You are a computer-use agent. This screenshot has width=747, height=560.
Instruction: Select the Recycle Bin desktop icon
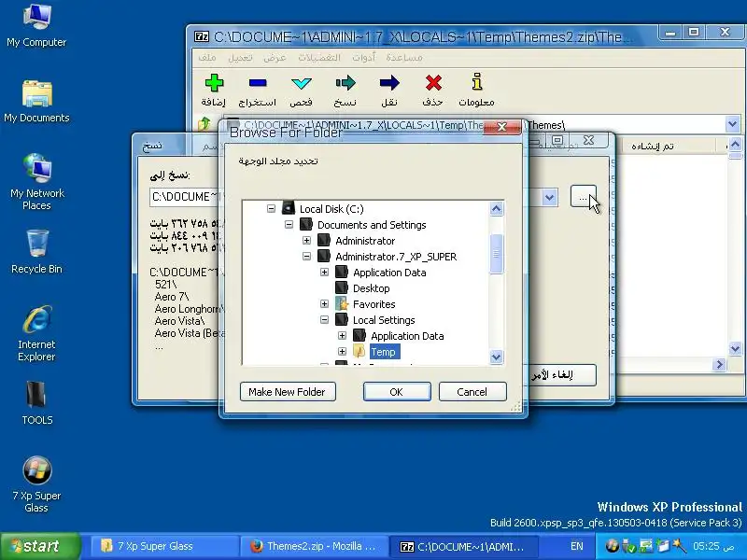[36, 244]
